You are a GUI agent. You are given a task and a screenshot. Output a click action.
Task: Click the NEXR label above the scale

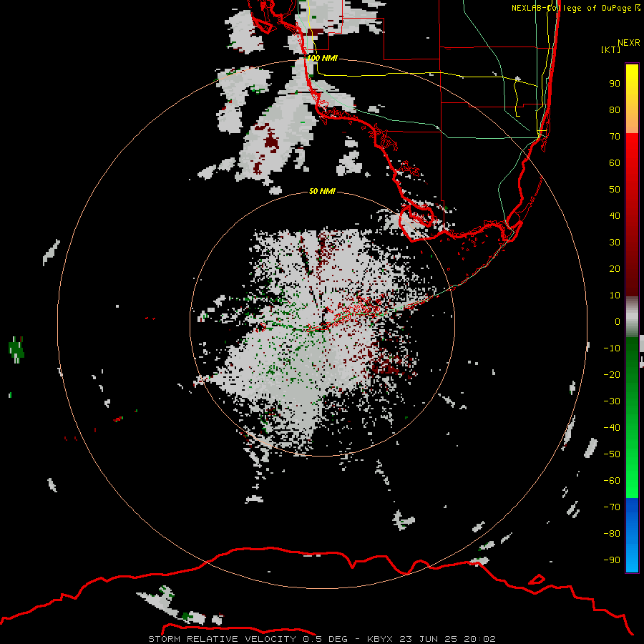629,43
